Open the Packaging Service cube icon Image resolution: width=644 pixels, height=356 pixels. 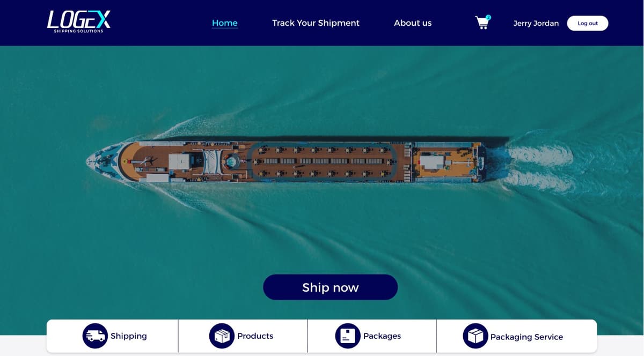[x=475, y=336]
